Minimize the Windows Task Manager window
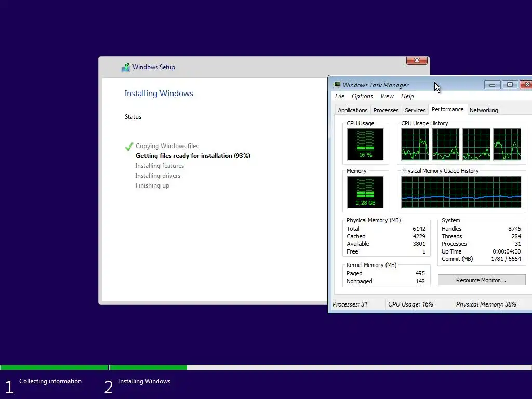This screenshot has height=399, width=532. click(493, 85)
